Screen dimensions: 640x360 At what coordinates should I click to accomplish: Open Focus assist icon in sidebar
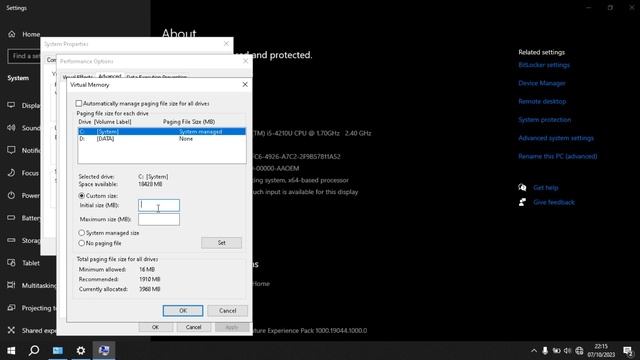(11, 173)
